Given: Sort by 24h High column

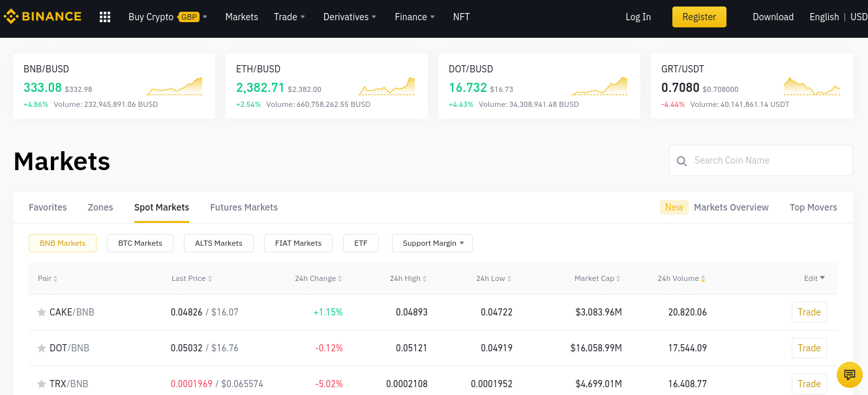Looking at the screenshot, I should (408, 278).
